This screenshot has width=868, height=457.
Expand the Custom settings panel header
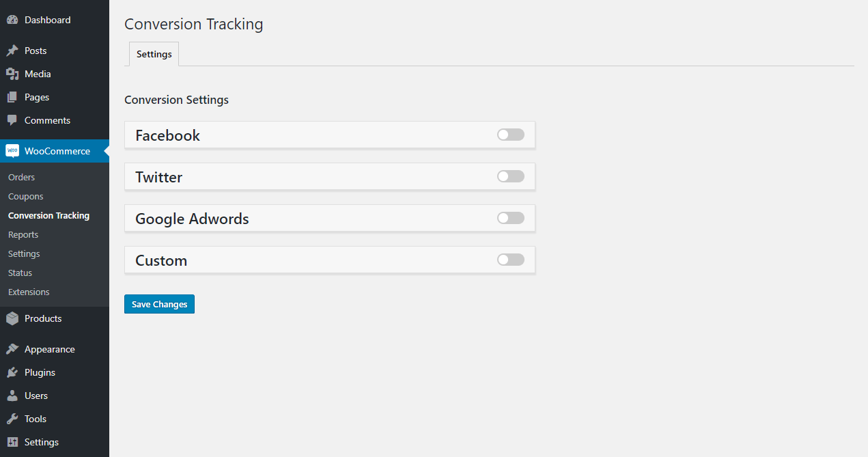[x=330, y=260]
